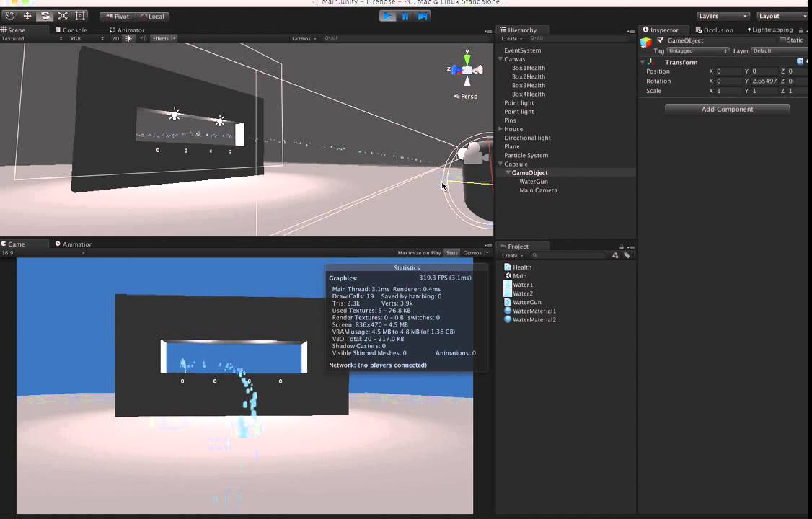Viewport: 812px width, 519px height.
Task: Open the Untagged tag dropdown
Action: click(697, 50)
